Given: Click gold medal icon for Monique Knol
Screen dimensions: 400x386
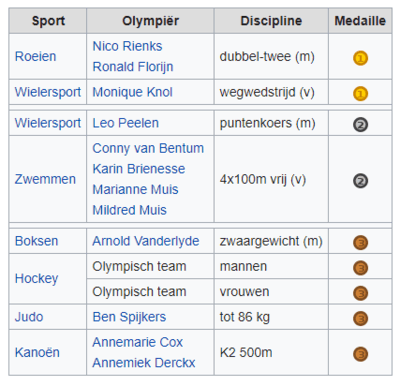Looking at the screenshot, I should (360, 94).
